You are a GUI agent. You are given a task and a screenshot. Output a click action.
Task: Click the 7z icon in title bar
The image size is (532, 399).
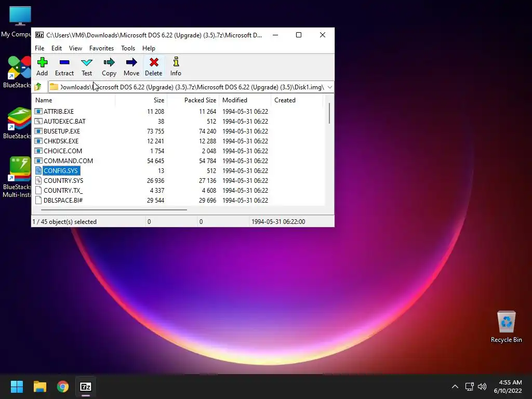[x=39, y=35]
